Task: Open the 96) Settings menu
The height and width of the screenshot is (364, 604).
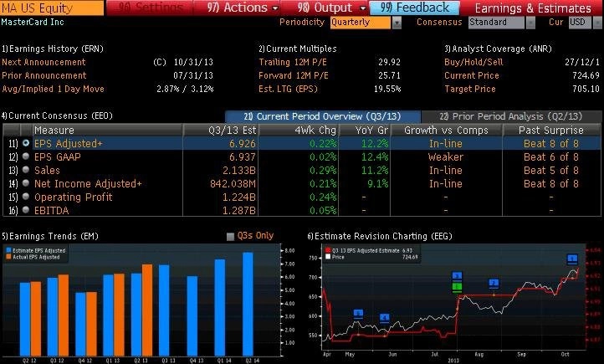Action: pyautogui.click(x=151, y=8)
